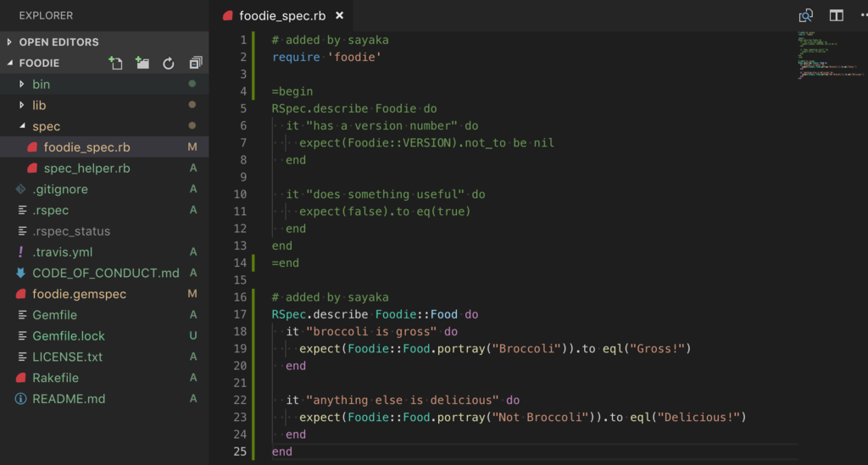Click the =end comment marker
The image size is (868, 465).
pos(285,263)
